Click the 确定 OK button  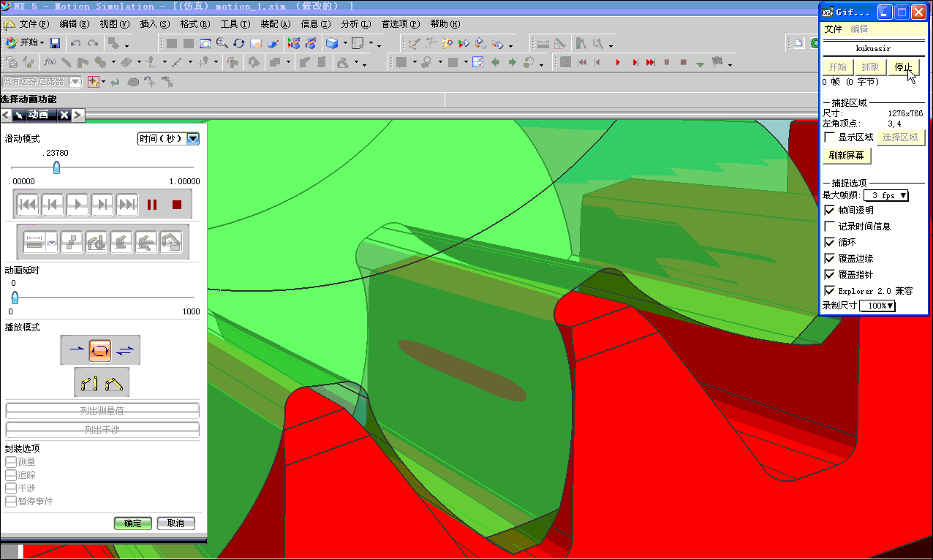pyautogui.click(x=133, y=523)
